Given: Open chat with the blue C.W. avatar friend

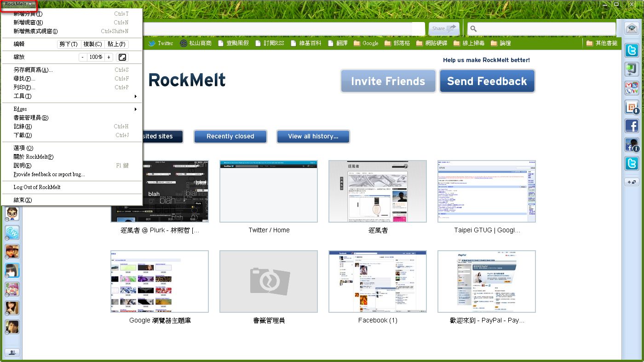Looking at the screenshot, I should coord(12,233).
